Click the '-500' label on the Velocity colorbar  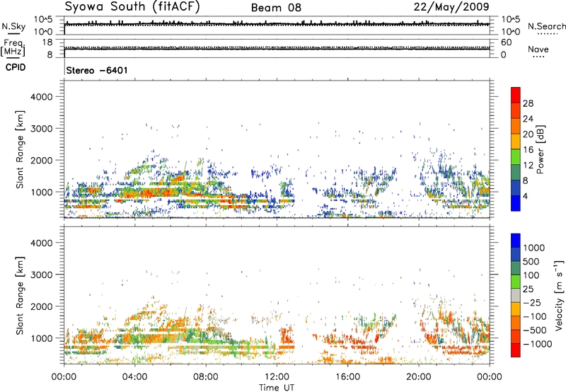(535, 330)
